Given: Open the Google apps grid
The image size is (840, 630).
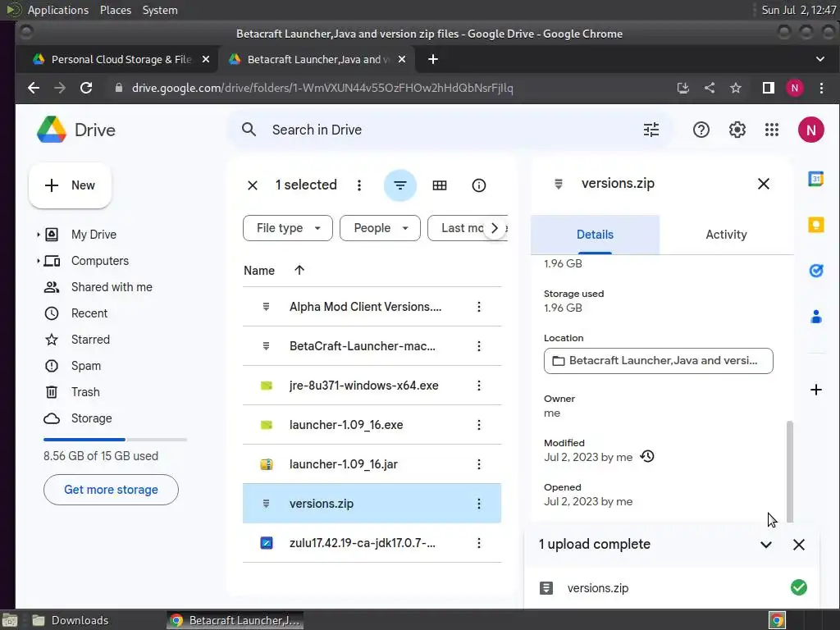Looking at the screenshot, I should pos(772,130).
